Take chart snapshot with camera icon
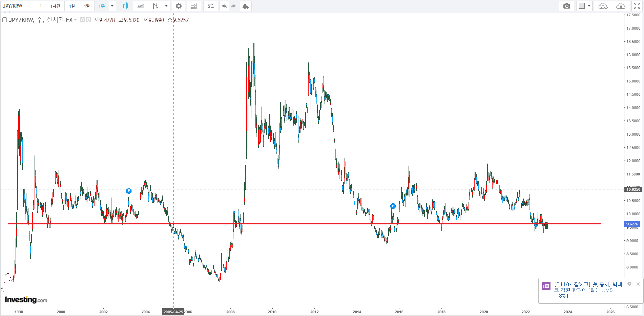The image size is (644, 316). tap(566, 6)
